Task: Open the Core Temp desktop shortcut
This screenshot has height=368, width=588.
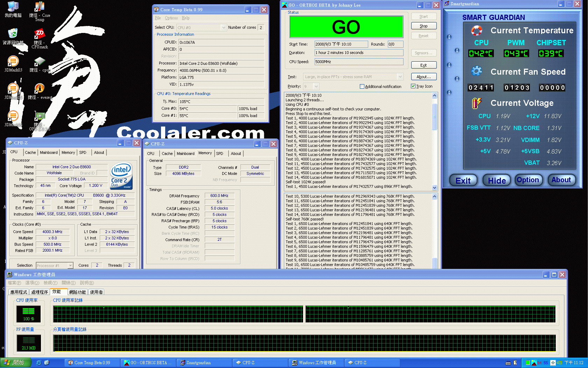Action: pos(40,12)
